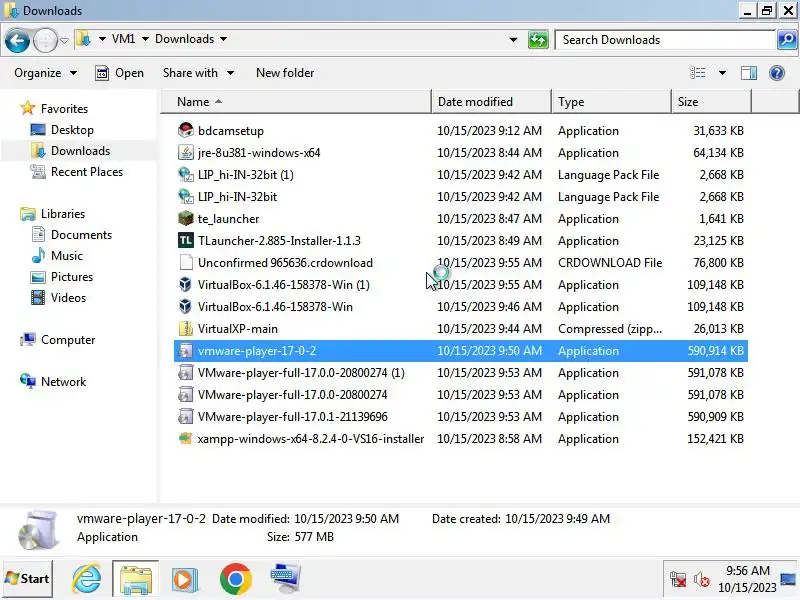
Task: Select the VirtualBox-6.1.46-158378-Win (1) icon
Action: coord(186,284)
